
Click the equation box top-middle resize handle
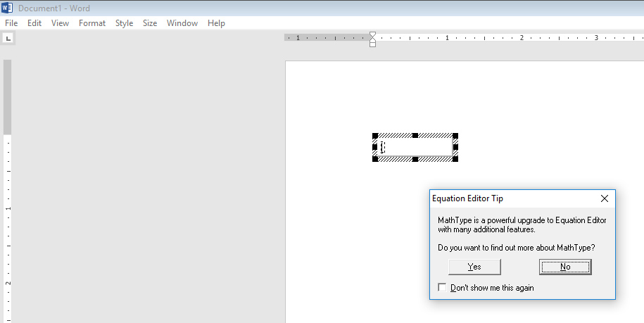point(415,136)
